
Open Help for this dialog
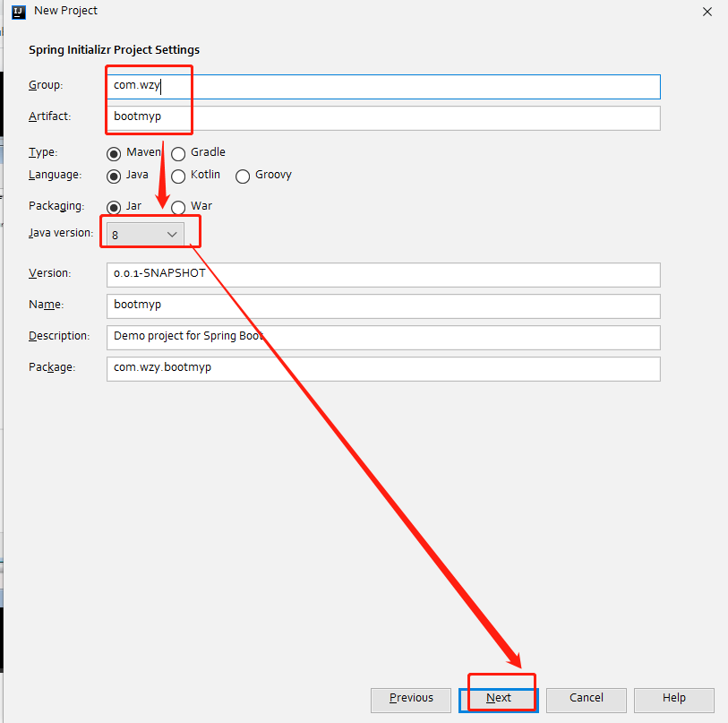(x=674, y=701)
